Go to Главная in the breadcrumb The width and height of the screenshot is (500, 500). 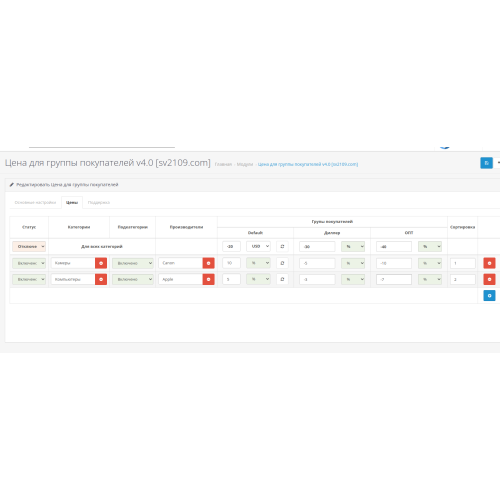(x=223, y=164)
